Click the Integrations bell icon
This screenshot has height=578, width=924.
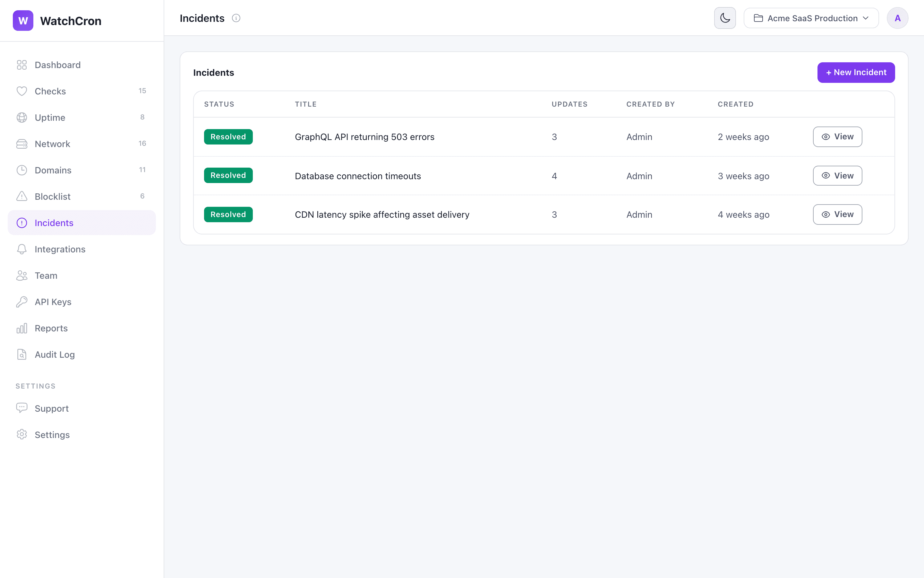point(22,249)
